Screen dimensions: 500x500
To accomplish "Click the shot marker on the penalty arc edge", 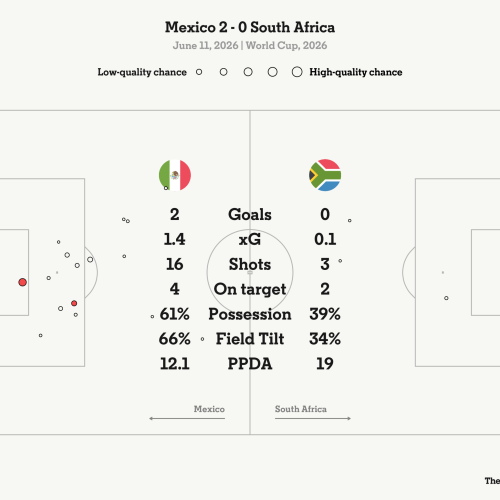I will 90,259.
